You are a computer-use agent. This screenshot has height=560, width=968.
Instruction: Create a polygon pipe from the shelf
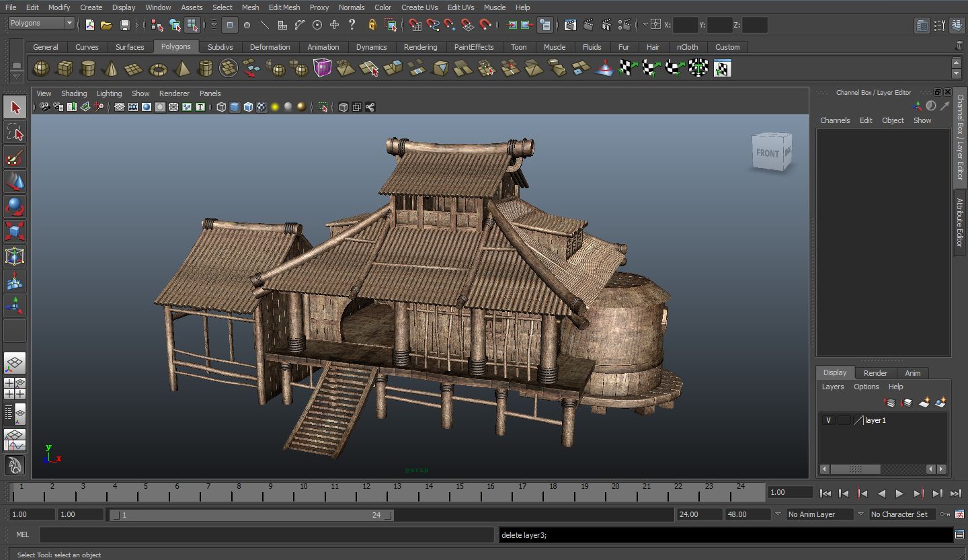coord(205,68)
